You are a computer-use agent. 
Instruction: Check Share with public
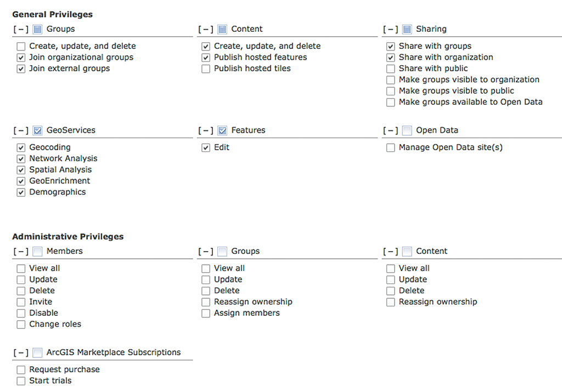[391, 69]
